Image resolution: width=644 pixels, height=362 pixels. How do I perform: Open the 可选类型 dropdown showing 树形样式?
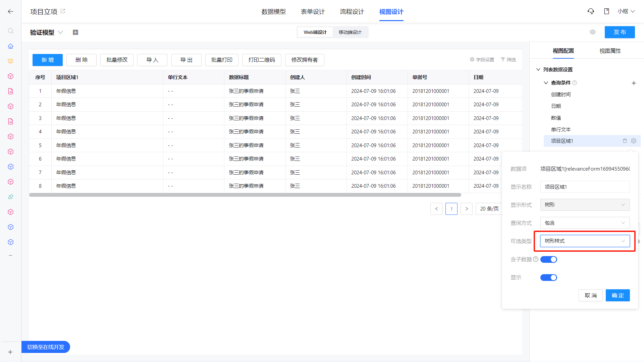tap(585, 241)
